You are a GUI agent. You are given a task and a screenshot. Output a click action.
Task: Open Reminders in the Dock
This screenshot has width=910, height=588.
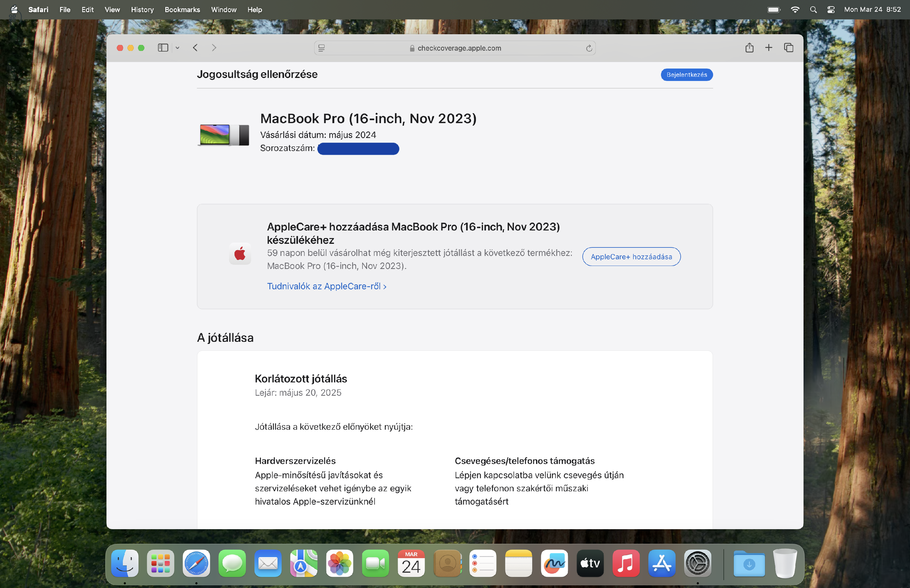(483, 563)
